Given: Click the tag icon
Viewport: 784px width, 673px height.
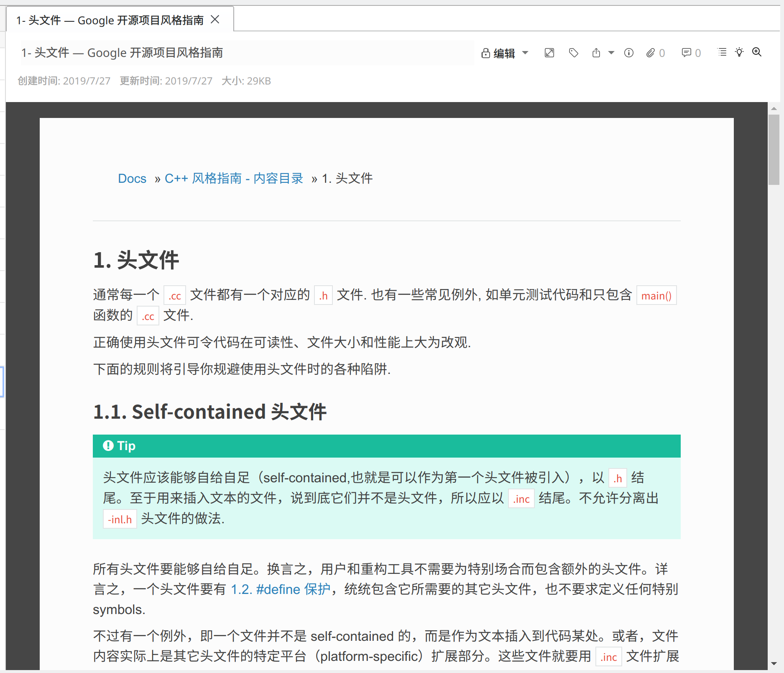Looking at the screenshot, I should (x=574, y=53).
